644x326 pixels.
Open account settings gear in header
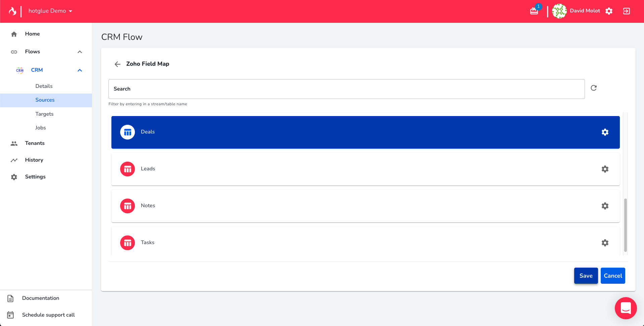click(609, 11)
